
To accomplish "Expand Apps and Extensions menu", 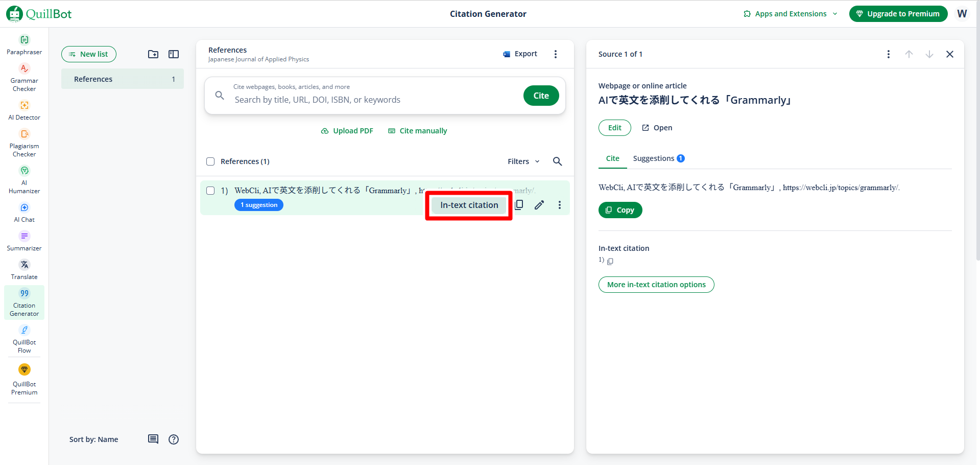I will (790, 14).
